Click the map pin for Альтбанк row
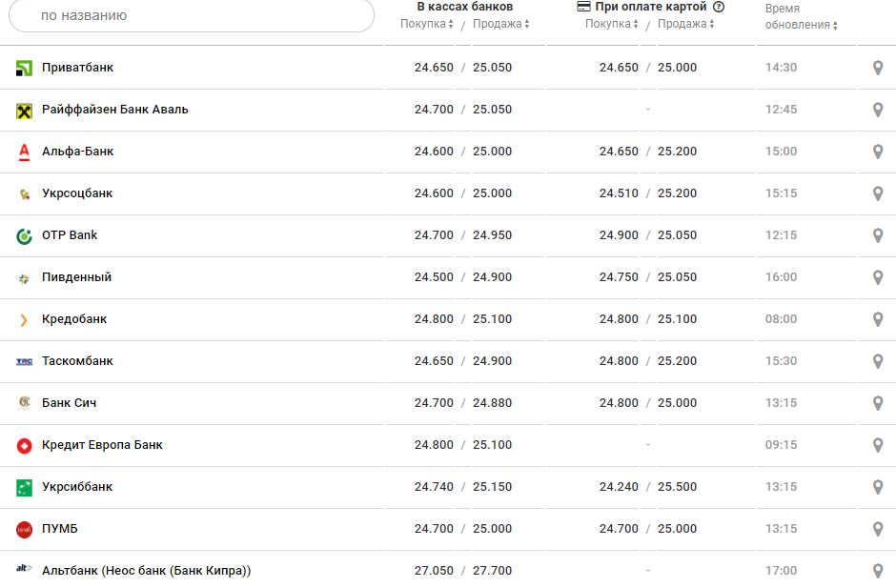Viewport: 896px width, 588px height. (x=878, y=571)
